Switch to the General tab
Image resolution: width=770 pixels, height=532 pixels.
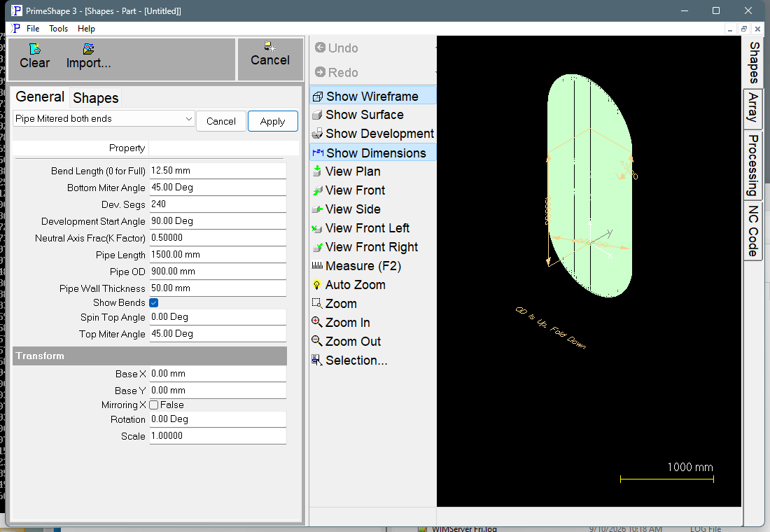40,97
